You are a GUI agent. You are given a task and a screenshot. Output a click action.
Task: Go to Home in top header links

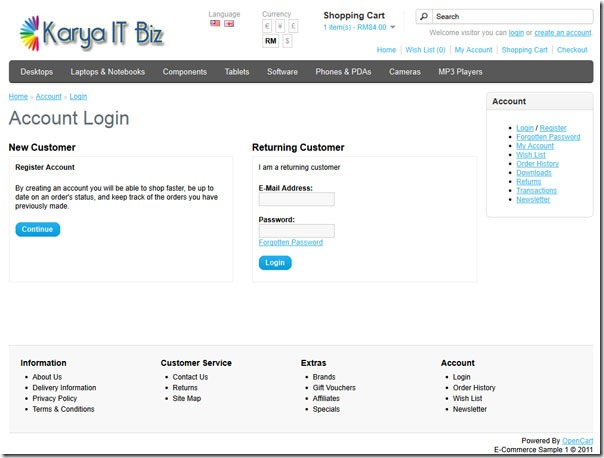(386, 50)
